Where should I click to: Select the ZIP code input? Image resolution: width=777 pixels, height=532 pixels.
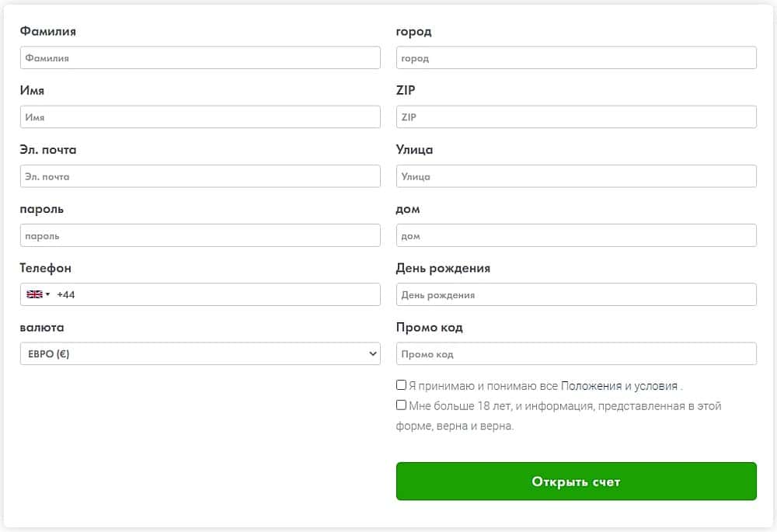point(576,117)
